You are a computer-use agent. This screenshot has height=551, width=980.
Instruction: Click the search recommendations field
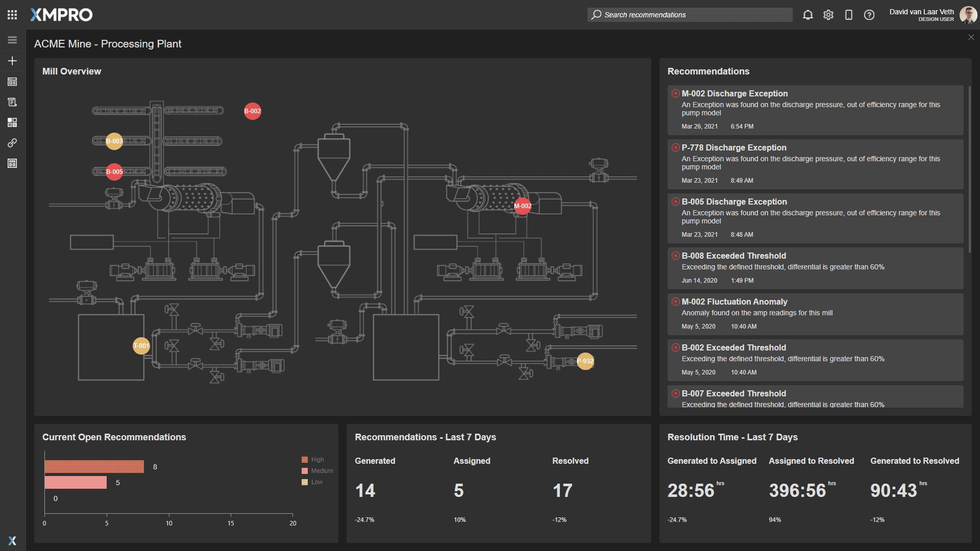point(689,15)
